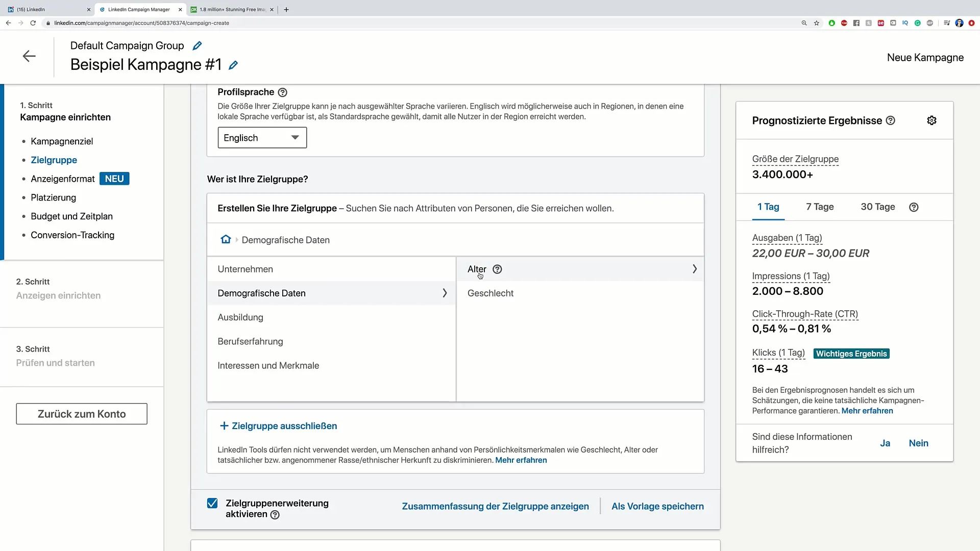Screen dimensions: 980x551
Task: Answer Ja to the feedback question
Action: coord(885,443)
